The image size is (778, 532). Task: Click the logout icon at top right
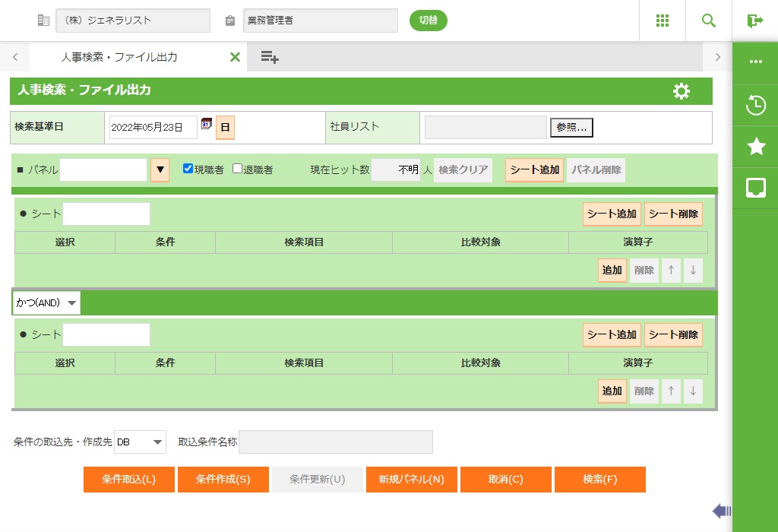point(754,21)
